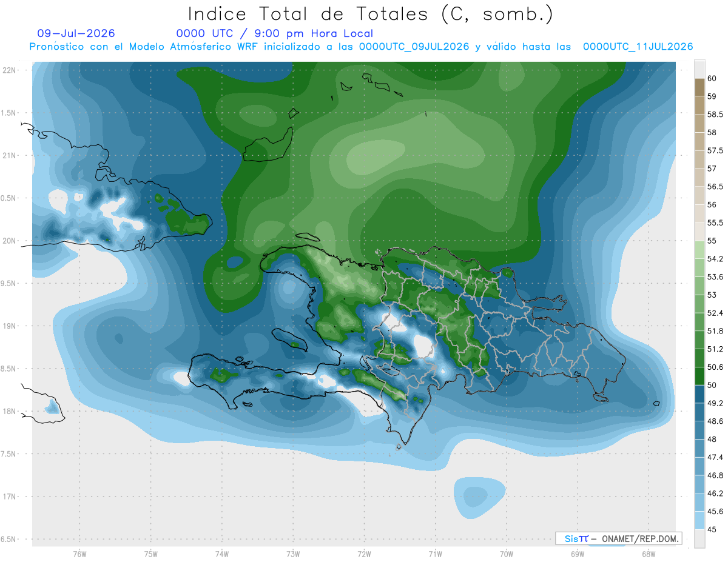Click the '71W' longitude label
The image size is (728, 562).
point(435,554)
